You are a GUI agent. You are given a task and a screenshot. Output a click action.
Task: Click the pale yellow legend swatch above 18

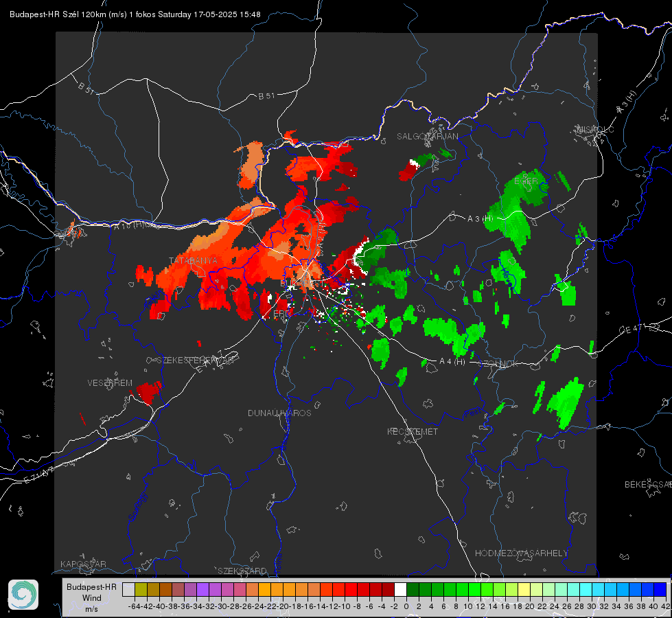524,589
